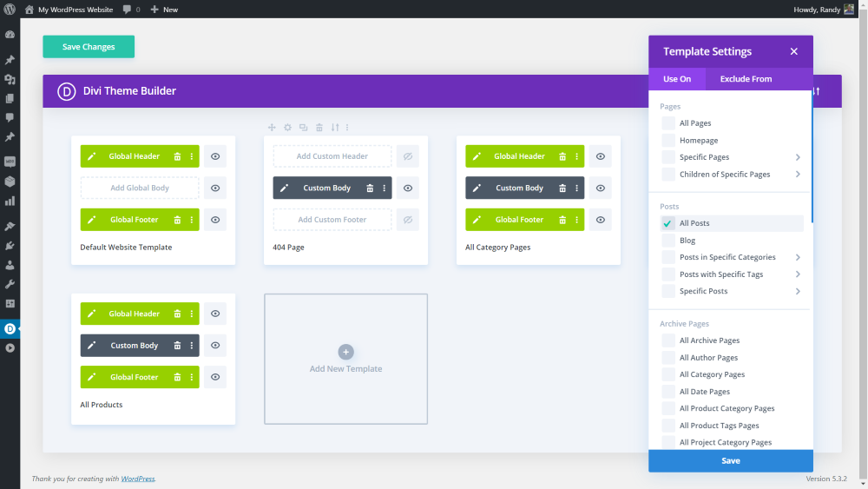The image size is (868, 489).
Task: Uncheck the All Posts checkbox
Action: [x=668, y=223]
